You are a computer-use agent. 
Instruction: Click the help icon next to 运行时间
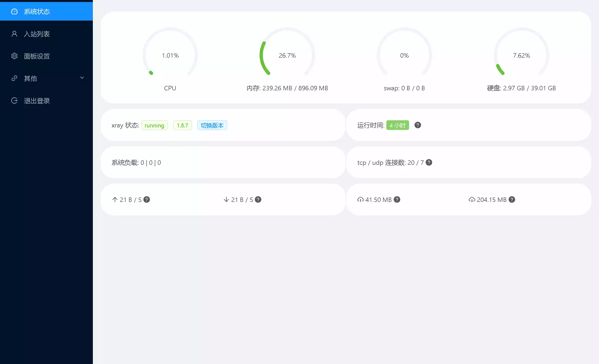pos(417,125)
